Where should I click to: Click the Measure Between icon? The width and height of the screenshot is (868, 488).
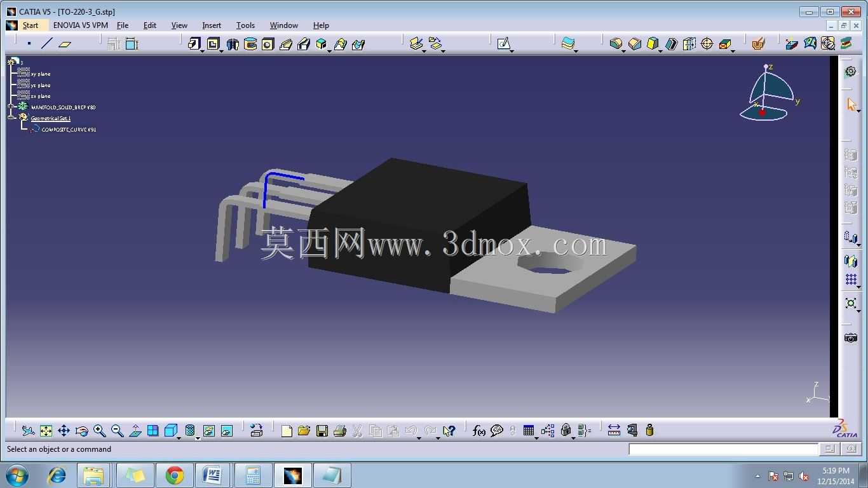click(614, 431)
